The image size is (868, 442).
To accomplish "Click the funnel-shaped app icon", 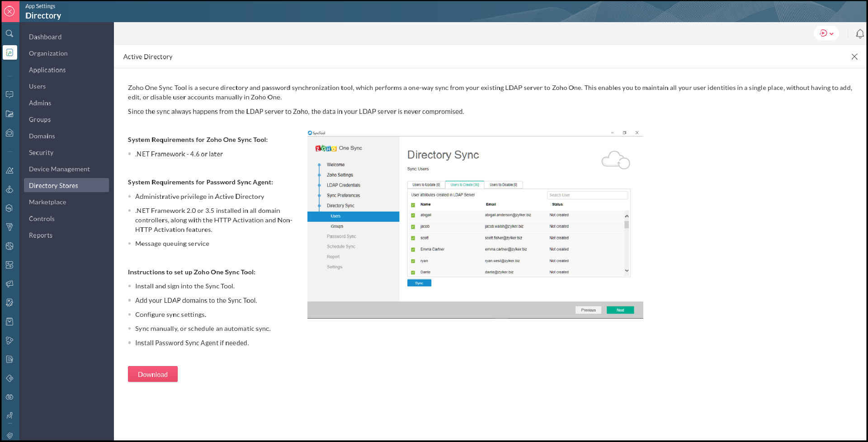I will 9,227.
